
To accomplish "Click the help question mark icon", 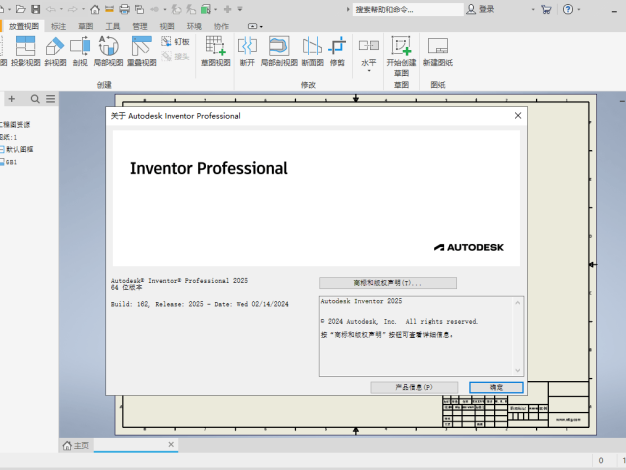I will 568,9.
